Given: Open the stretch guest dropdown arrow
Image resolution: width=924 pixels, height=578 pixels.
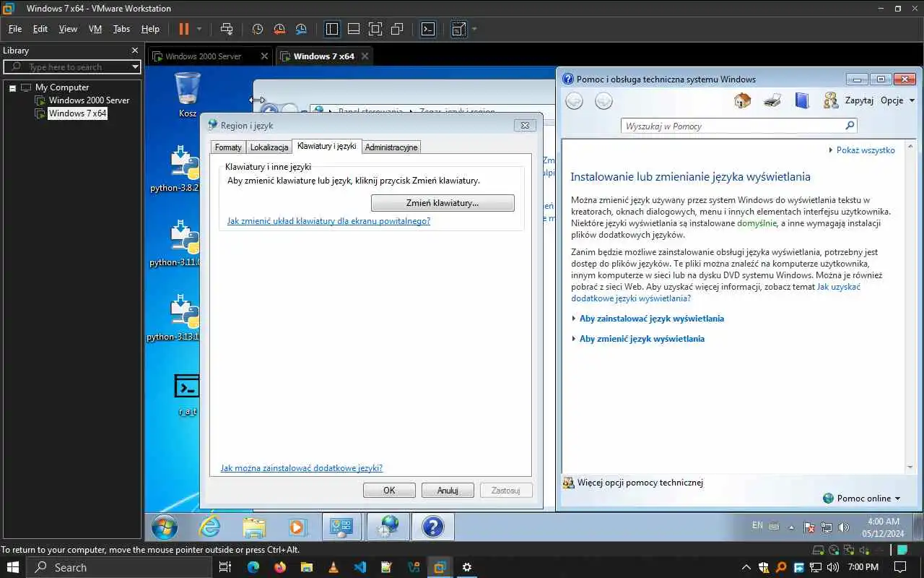Looking at the screenshot, I should tap(474, 29).
